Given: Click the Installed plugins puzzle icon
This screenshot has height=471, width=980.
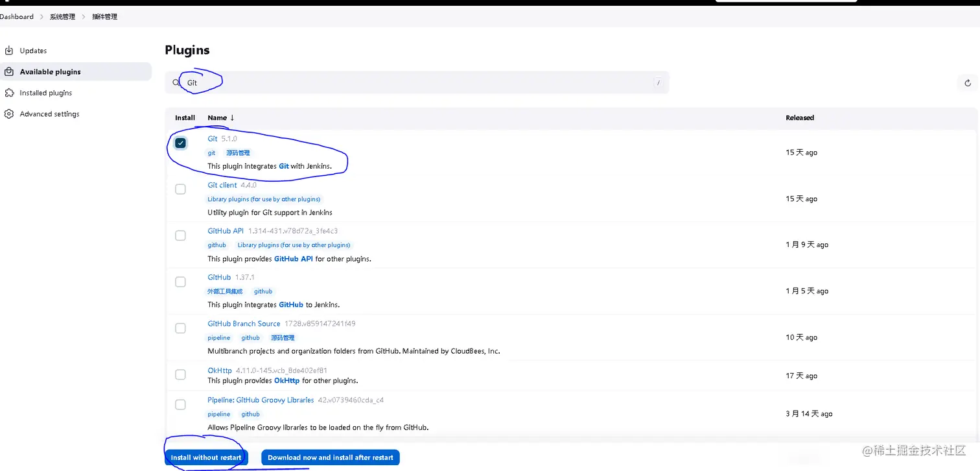Looking at the screenshot, I should coord(9,93).
